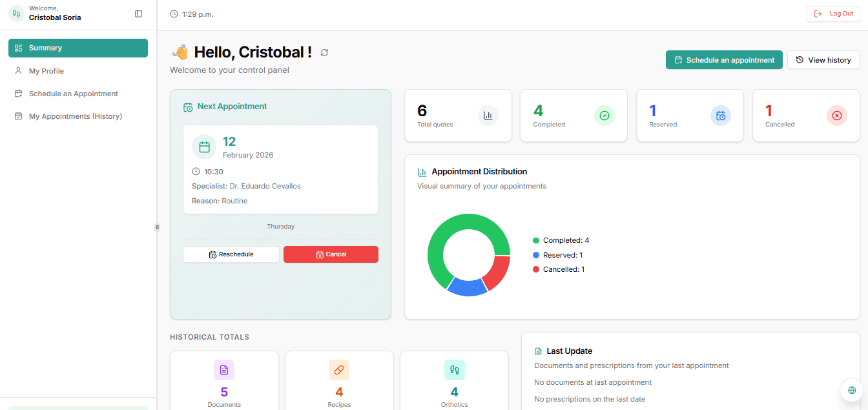The image size is (868, 410).
Task: Open the language globe button
Action: [x=851, y=390]
